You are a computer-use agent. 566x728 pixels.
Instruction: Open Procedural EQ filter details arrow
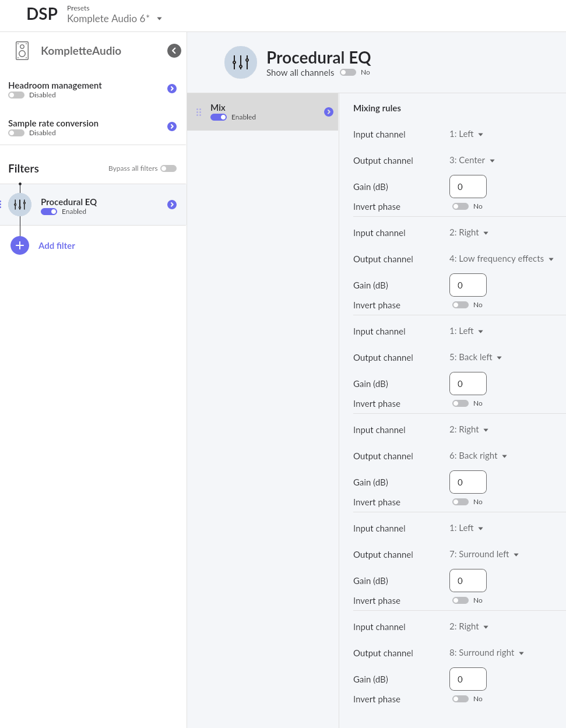[172, 205]
